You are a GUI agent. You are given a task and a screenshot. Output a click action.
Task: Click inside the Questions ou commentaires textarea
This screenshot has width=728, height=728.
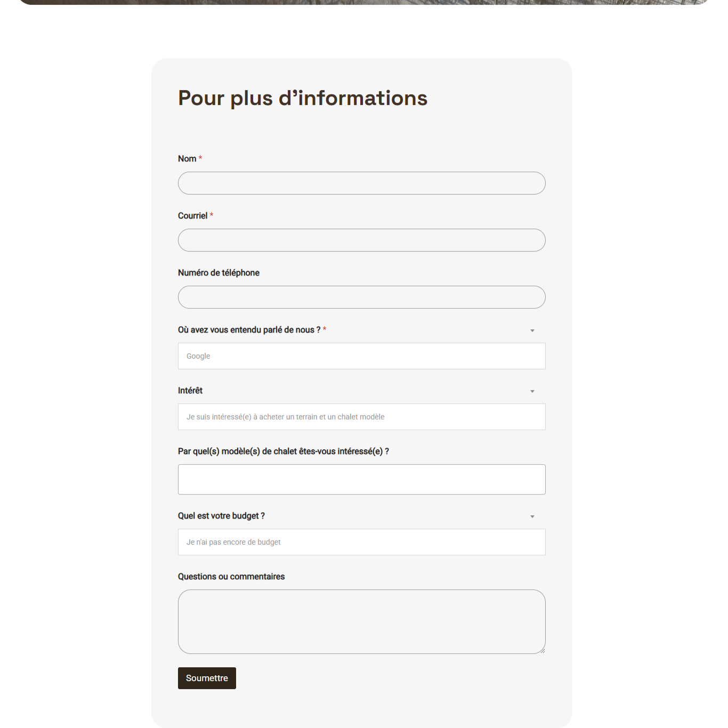tap(361, 621)
